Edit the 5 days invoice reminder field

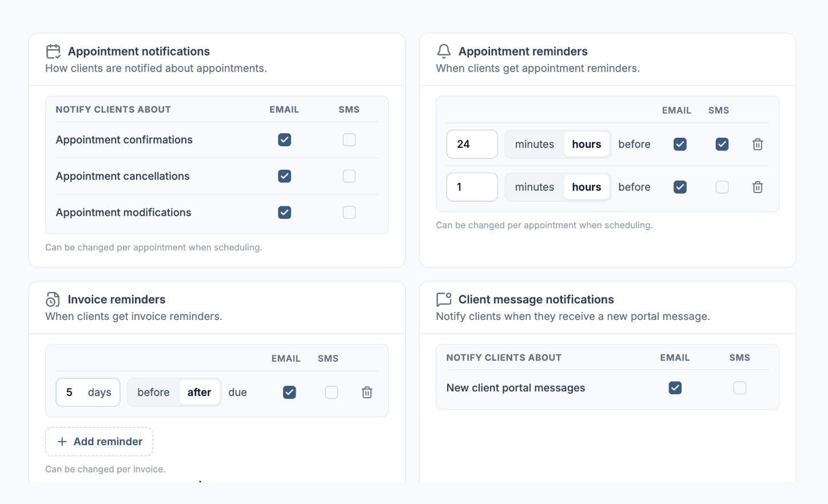click(x=88, y=393)
